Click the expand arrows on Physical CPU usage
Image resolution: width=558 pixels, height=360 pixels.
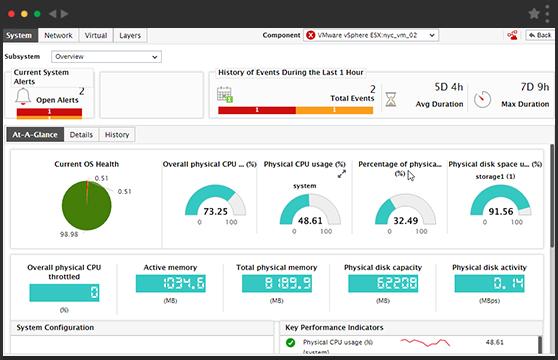click(x=342, y=174)
